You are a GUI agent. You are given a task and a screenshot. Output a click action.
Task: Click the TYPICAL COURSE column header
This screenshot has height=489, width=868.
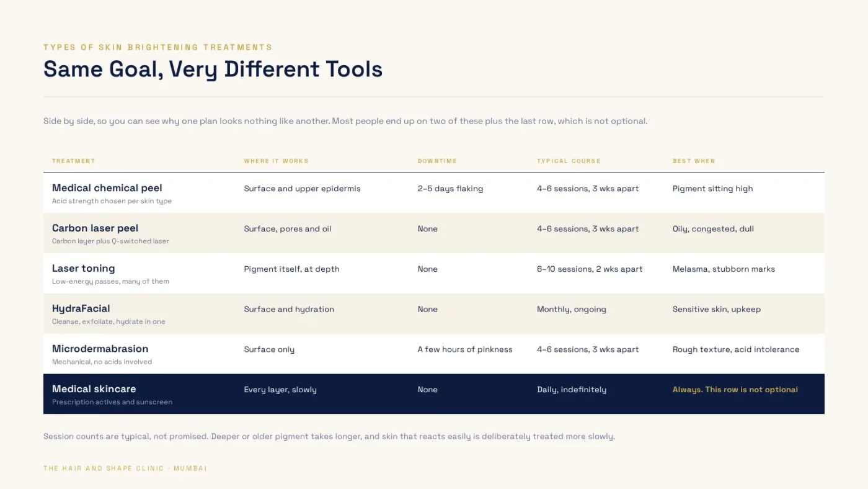569,161
